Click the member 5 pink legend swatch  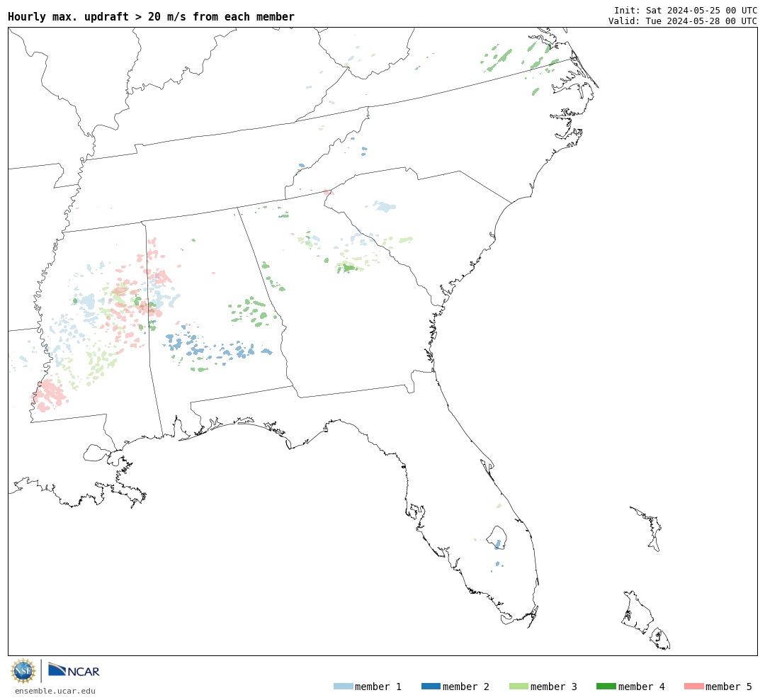tap(693, 686)
